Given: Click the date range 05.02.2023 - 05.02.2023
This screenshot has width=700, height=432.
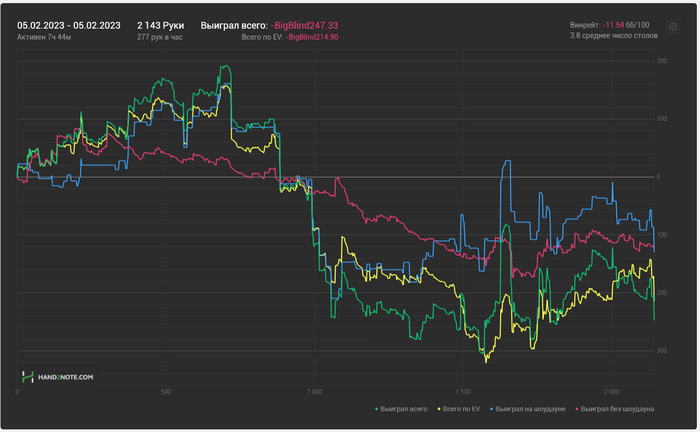Looking at the screenshot, I should click(x=69, y=25).
